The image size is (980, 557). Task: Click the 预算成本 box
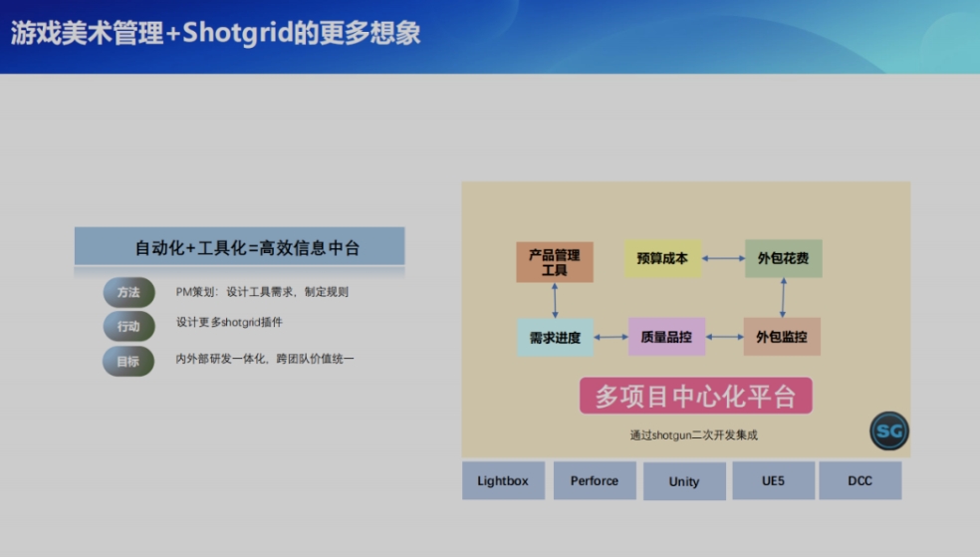click(662, 258)
